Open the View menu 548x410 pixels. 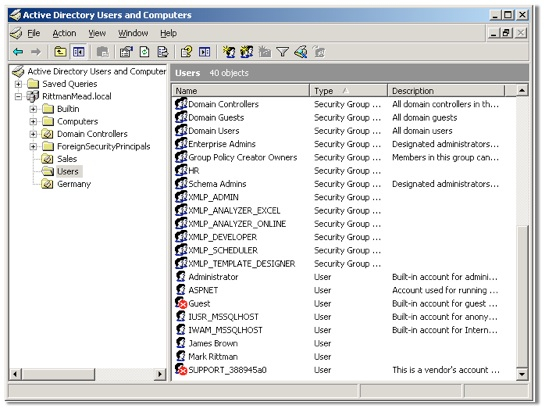pos(97,33)
